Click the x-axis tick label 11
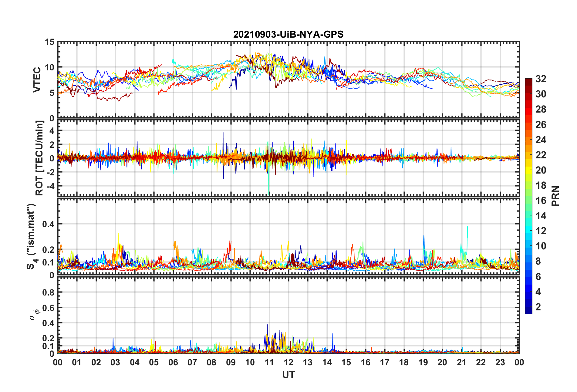Viewport: 577px width, 392px height. click(269, 362)
